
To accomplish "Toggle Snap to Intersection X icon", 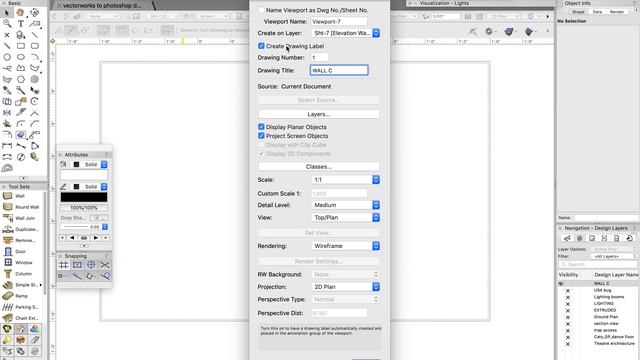I will point(105,265).
